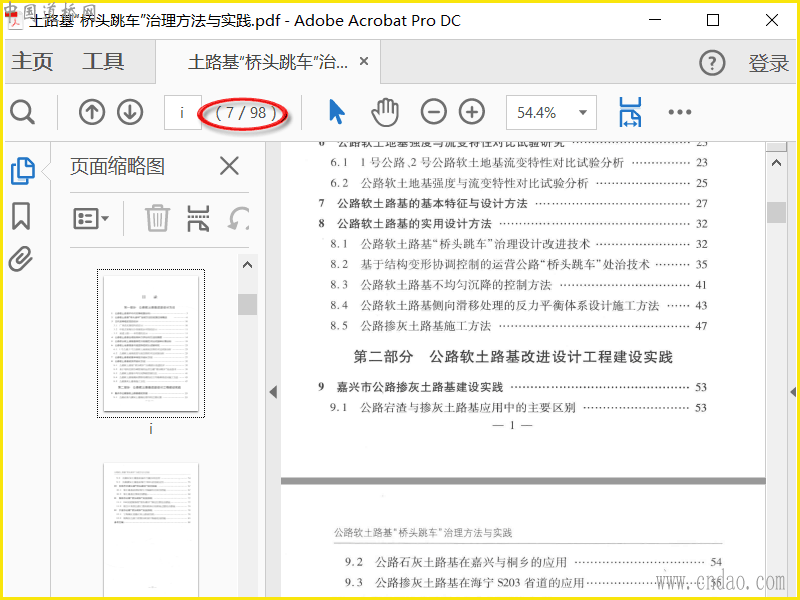
Task: Click TOC entry 6.1 1号公路、2号公路软土地基流变特性对比试验分析
Action: click(x=518, y=162)
